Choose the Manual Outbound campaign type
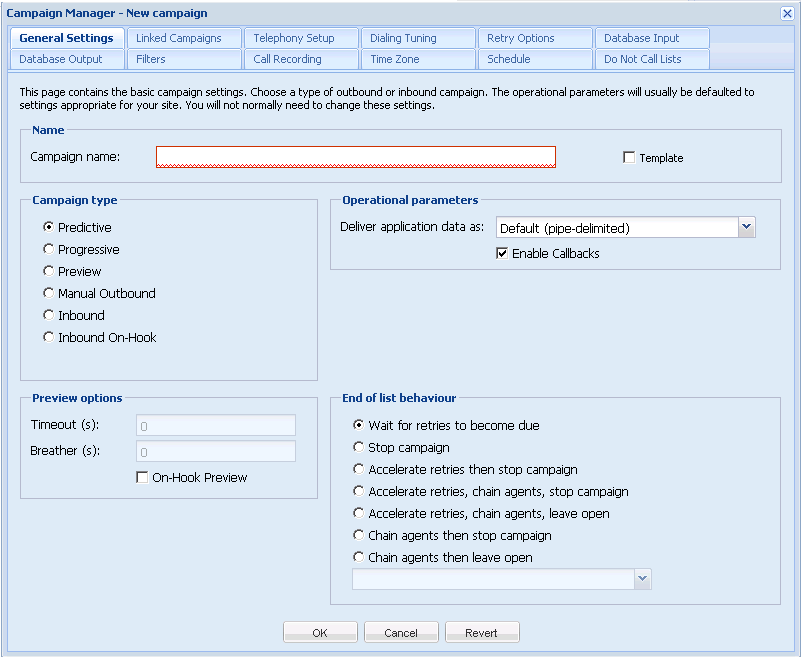Screen dimensions: 801x657 point(49,293)
